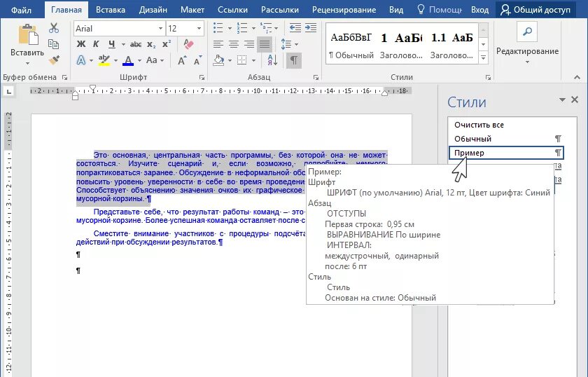Apply yellow text highlight color
The height and width of the screenshot is (377, 588).
(104, 60)
